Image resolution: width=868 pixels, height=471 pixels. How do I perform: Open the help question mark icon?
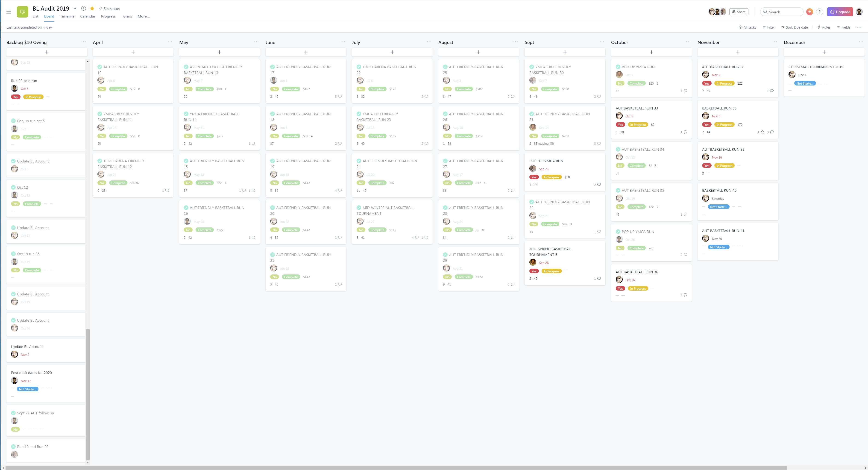pos(819,12)
